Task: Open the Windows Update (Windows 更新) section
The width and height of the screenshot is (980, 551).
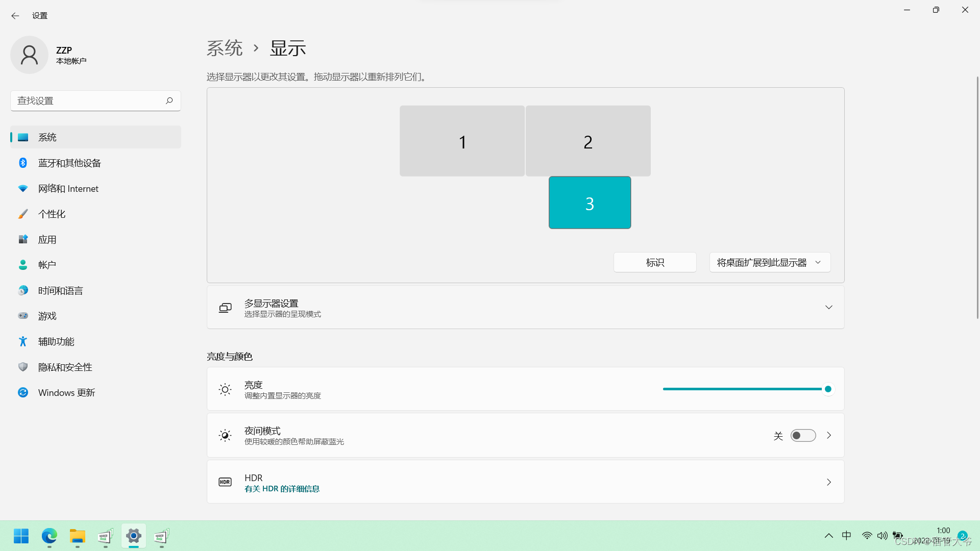Action: pos(66,392)
